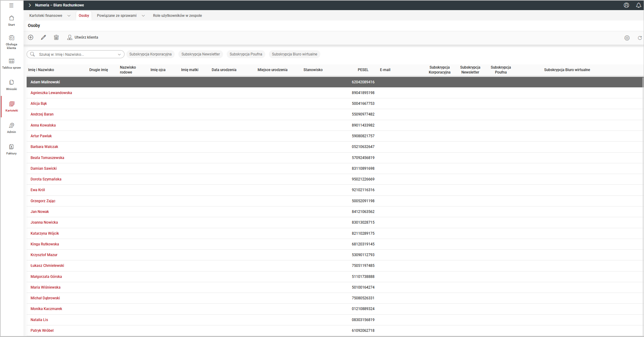Screen dimensions: 644x337
Task: Click the trash delete icon
Action: pyautogui.click(x=56, y=37)
